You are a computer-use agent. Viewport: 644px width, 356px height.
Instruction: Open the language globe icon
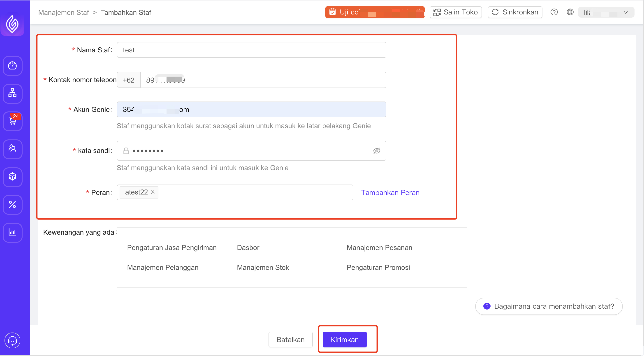(x=570, y=12)
